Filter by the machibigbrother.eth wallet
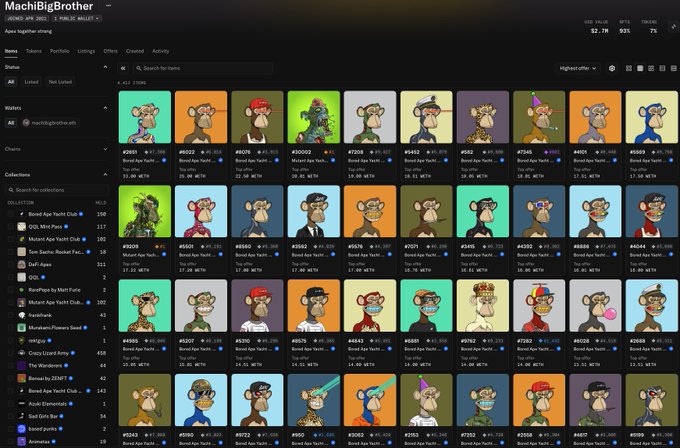The width and height of the screenshot is (680, 448). (x=49, y=123)
